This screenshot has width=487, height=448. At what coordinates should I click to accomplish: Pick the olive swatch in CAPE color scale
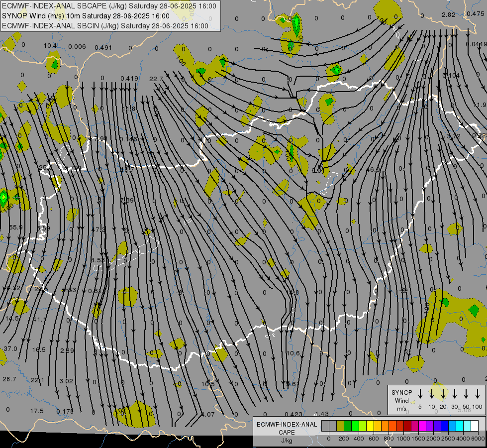pos(340,426)
